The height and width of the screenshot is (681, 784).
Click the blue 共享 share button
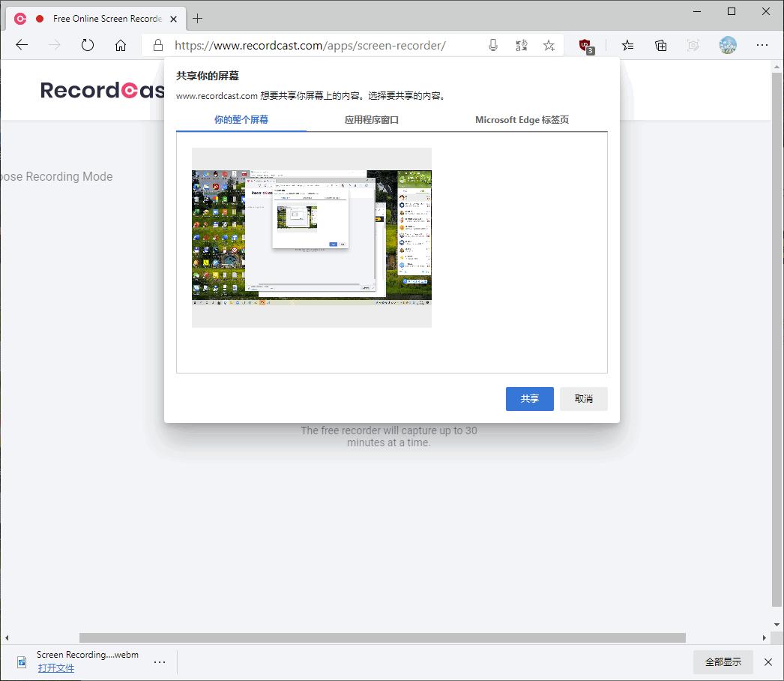coord(529,399)
